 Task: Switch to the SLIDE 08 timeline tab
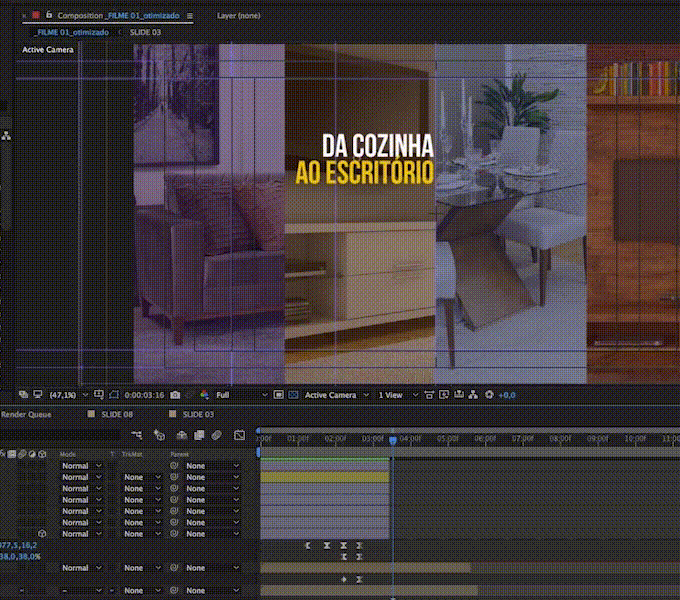coord(115,413)
